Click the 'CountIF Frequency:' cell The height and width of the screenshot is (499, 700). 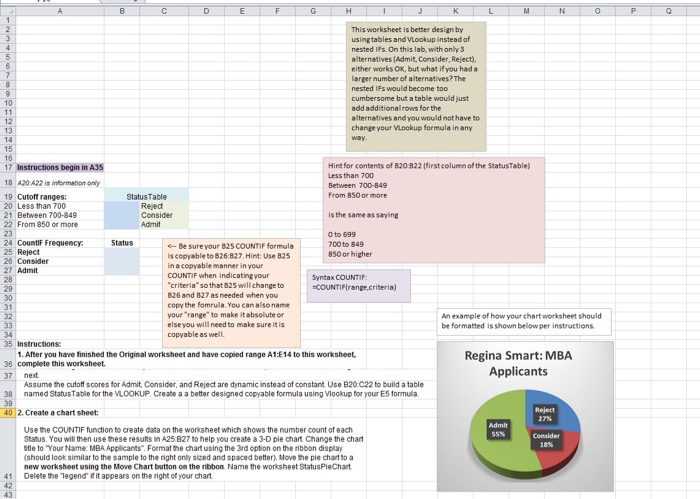click(60, 243)
